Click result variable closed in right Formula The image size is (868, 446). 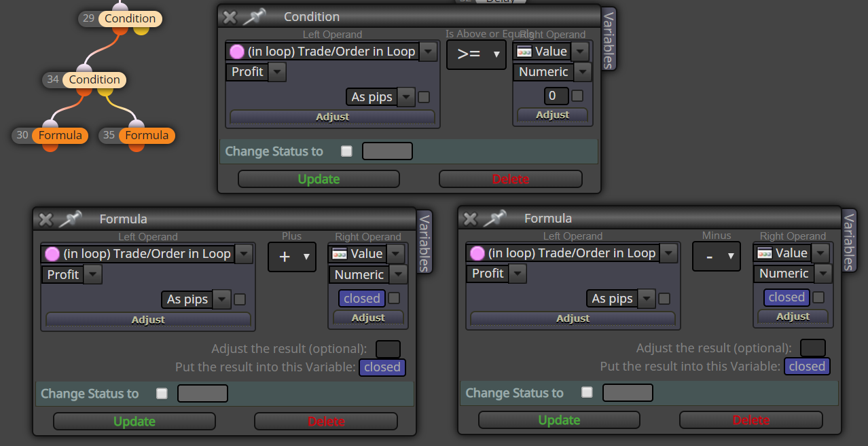click(807, 367)
